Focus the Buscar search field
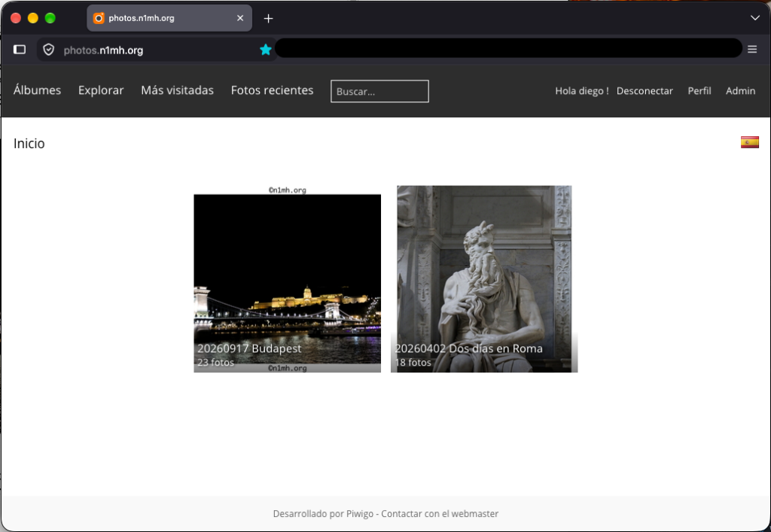 (x=379, y=91)
